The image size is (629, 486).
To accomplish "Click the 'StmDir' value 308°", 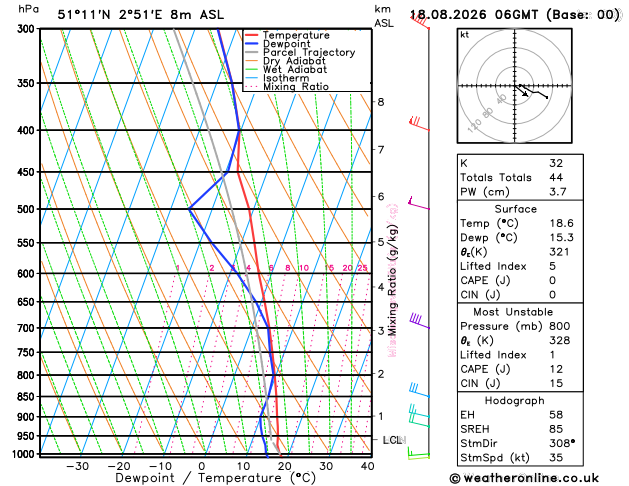I will coord(562,443).
